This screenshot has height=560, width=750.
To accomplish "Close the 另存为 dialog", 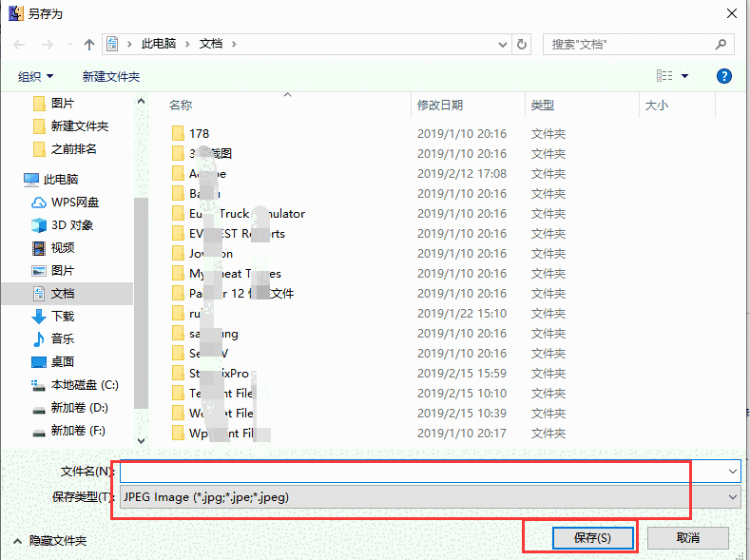I will pos(731,13).
